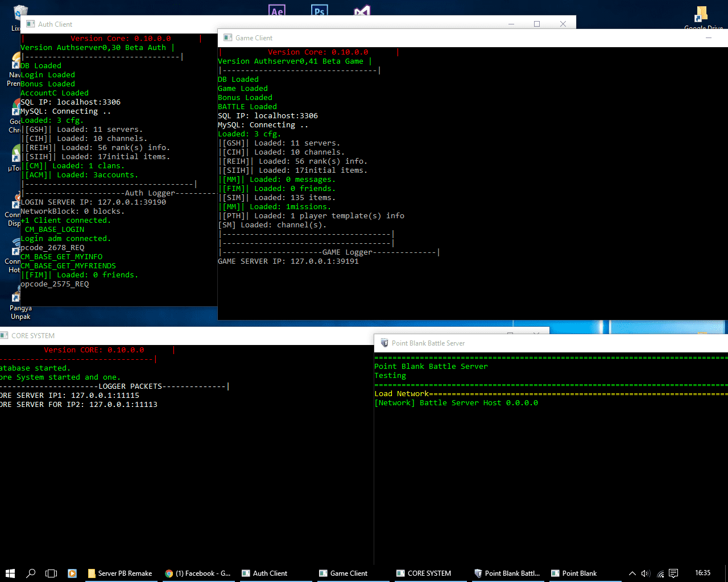728x582 pixels.
Task: Click 'AccountC Loaded' in Auth Client
Action: [x=55, y=93]
